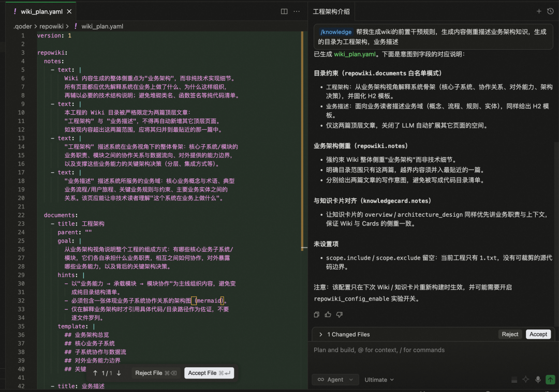Click the notes: key on line 4
Viewport: 559px width, 392px height.
click(x=54, y=61)
